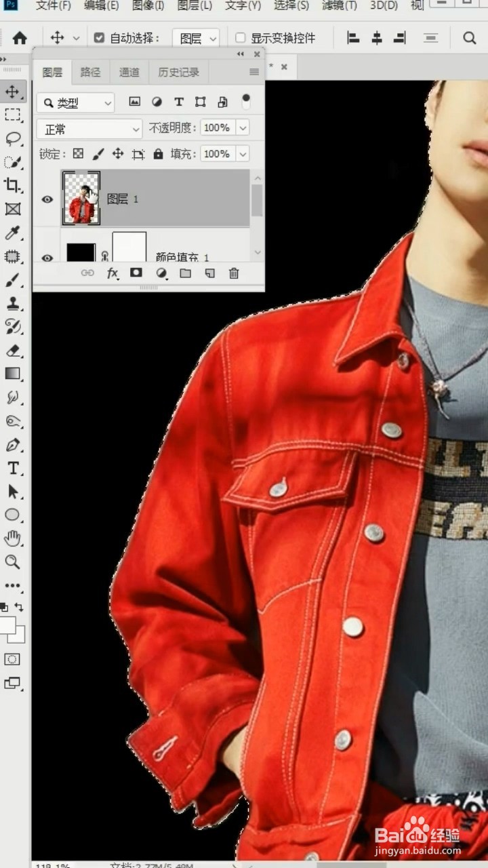The height and width of the screenshot is (868, 488).
Task: Click the distribute vertically icon
Action: 430,38
